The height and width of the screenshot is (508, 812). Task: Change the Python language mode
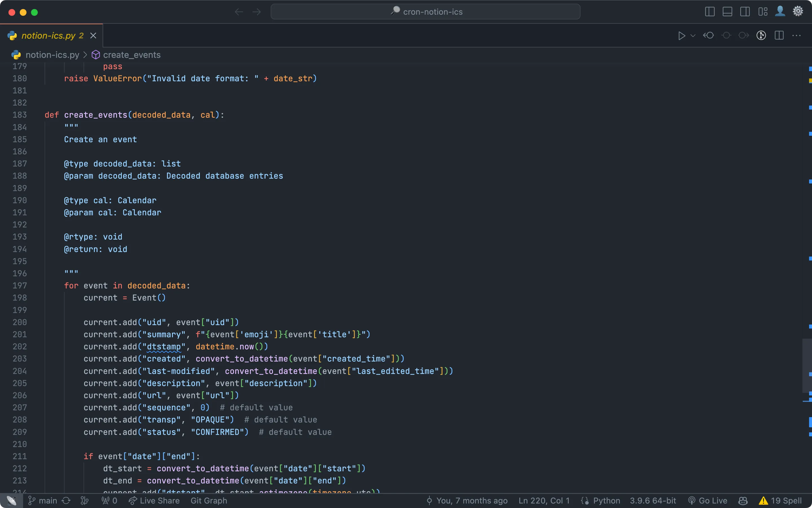606,501
